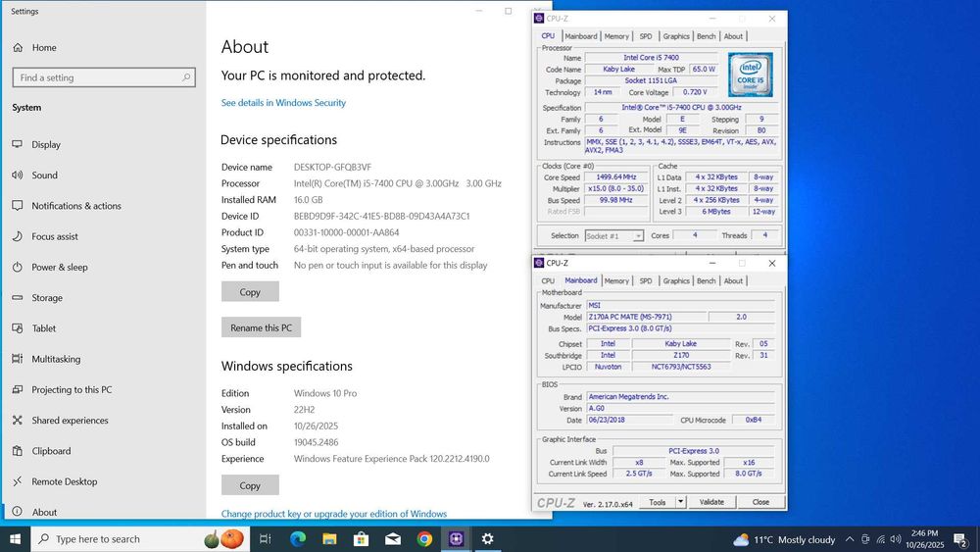980x552 pixels.
Task: Launch Microsoft Edge from the taskbar
Action: tap(298, 539)
